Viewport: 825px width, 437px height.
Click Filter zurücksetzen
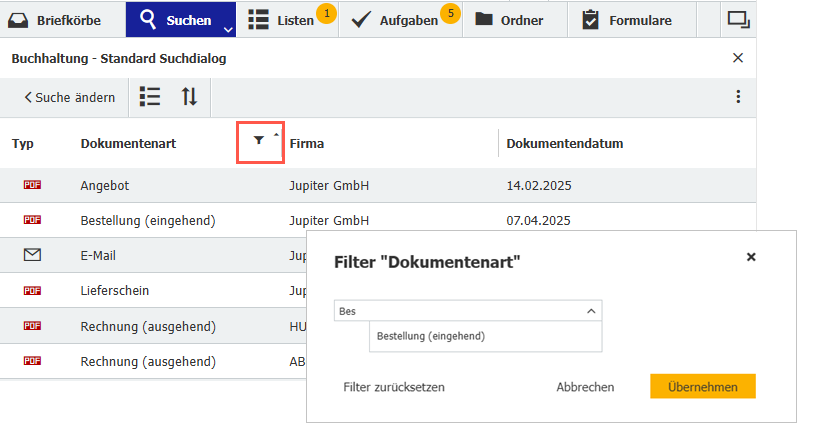394,387
